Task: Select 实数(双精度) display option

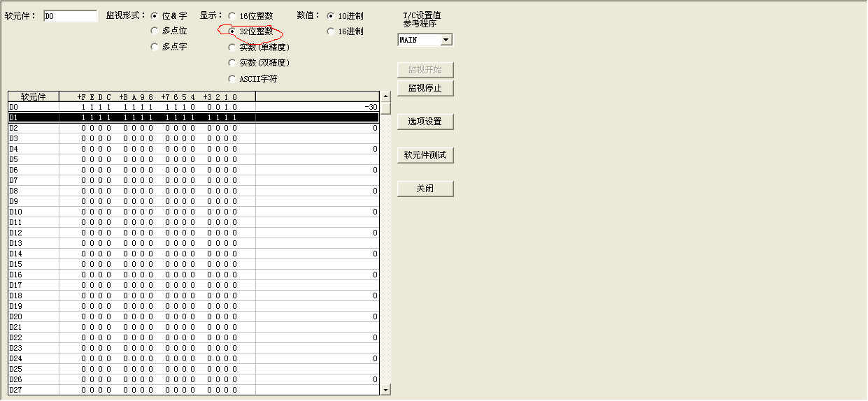Action: [x=232, y=63]
